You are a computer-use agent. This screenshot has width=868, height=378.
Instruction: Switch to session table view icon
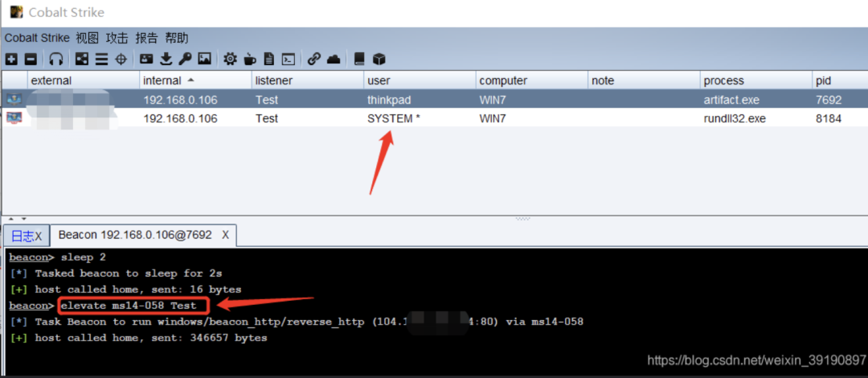click(101, 59)
